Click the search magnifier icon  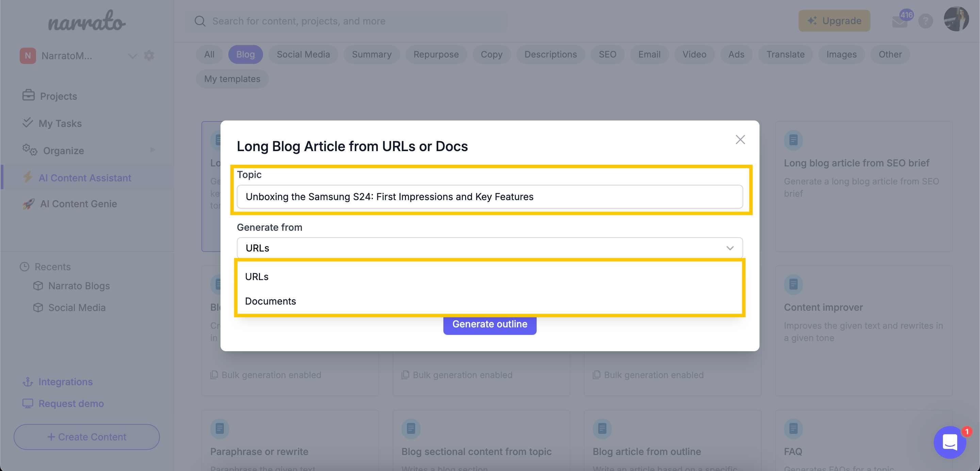[x=200, y=21]
